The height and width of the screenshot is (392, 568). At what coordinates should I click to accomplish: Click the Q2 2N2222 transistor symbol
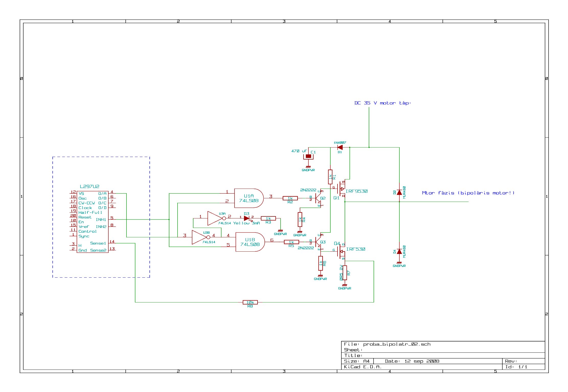pos(318,198)
